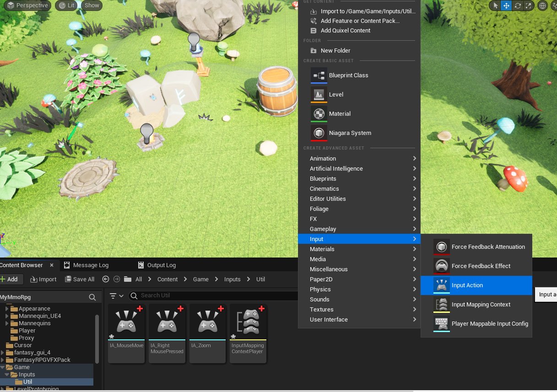Open the Perspective viewport mode menu
Viewport: 557px width, 392px height.
(x=28, y=5)
